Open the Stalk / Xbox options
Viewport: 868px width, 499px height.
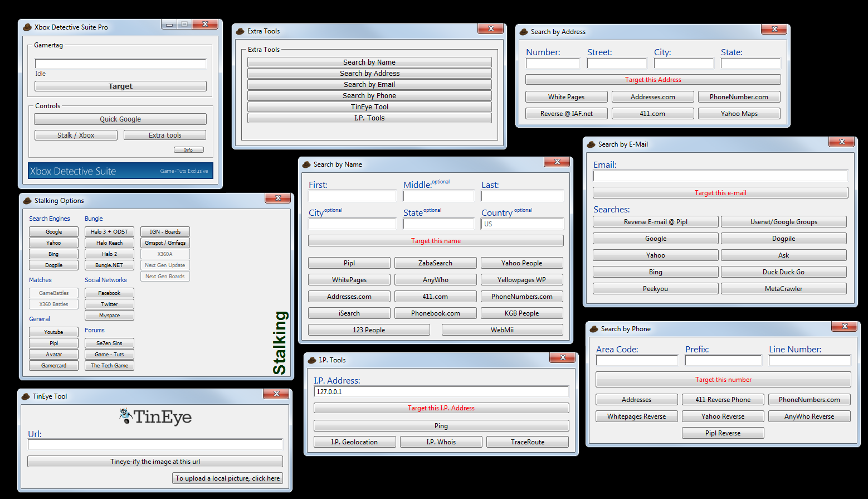76,135
